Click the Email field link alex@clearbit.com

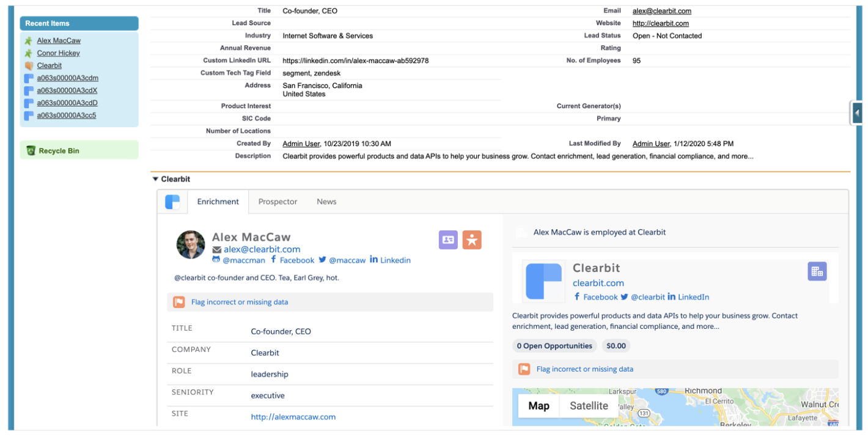[662, 11]
